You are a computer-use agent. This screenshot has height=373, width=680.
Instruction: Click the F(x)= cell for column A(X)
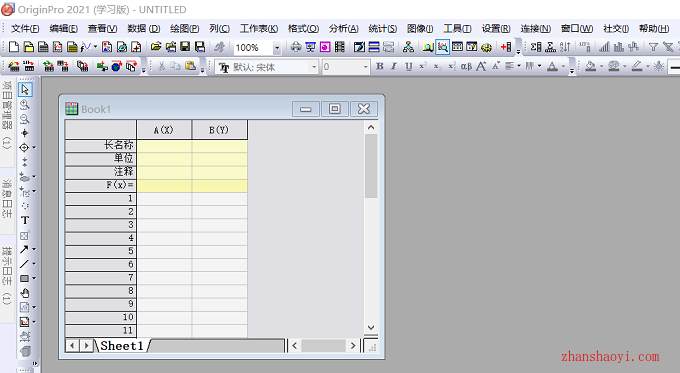click(x=164, y=186)
